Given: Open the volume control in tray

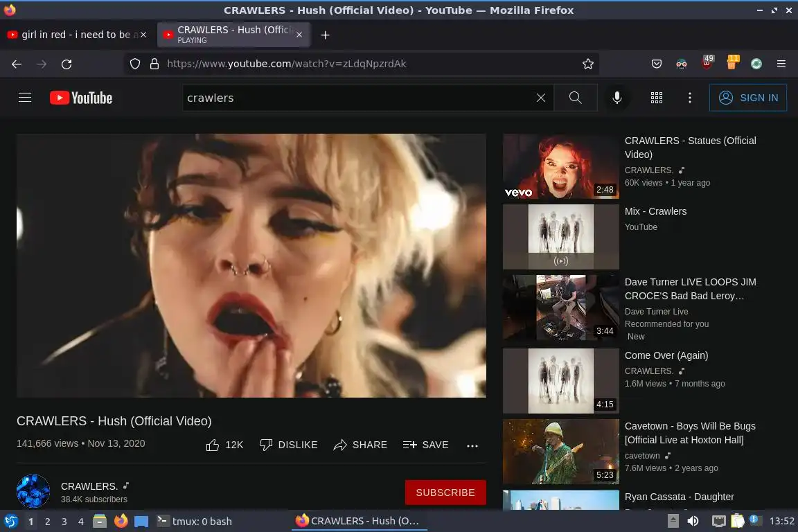Looking at the screenshot, I should (x=693, y=521).
